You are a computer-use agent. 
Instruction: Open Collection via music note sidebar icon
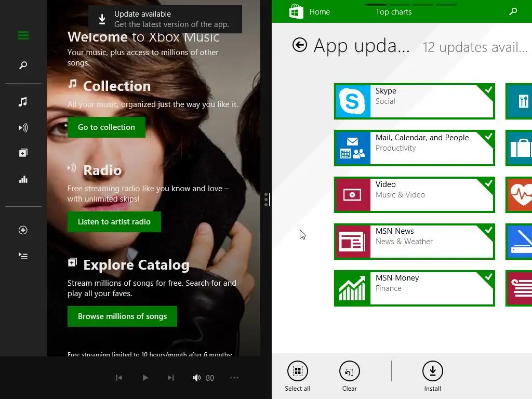(23, 102)
